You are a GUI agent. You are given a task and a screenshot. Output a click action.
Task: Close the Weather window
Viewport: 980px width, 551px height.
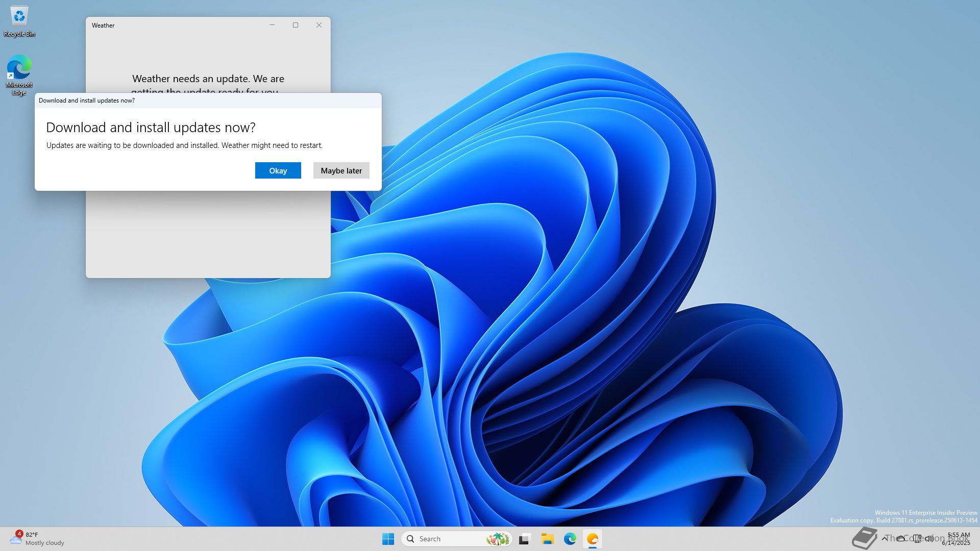tap(318, 25)
